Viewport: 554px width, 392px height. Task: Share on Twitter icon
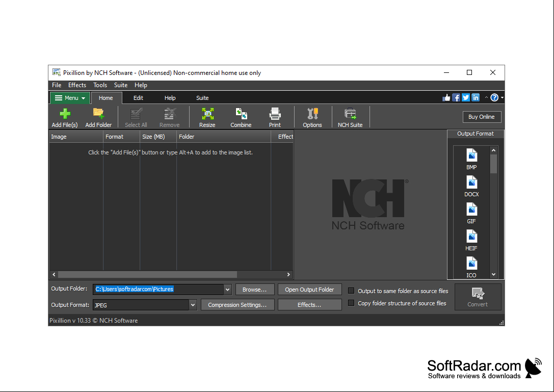tap(466, 97)
